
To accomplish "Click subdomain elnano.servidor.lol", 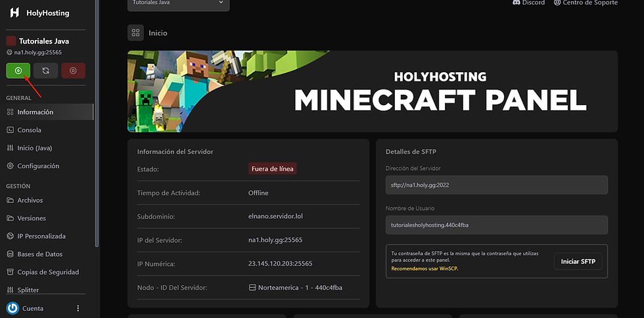I will (x=275, y=216).
